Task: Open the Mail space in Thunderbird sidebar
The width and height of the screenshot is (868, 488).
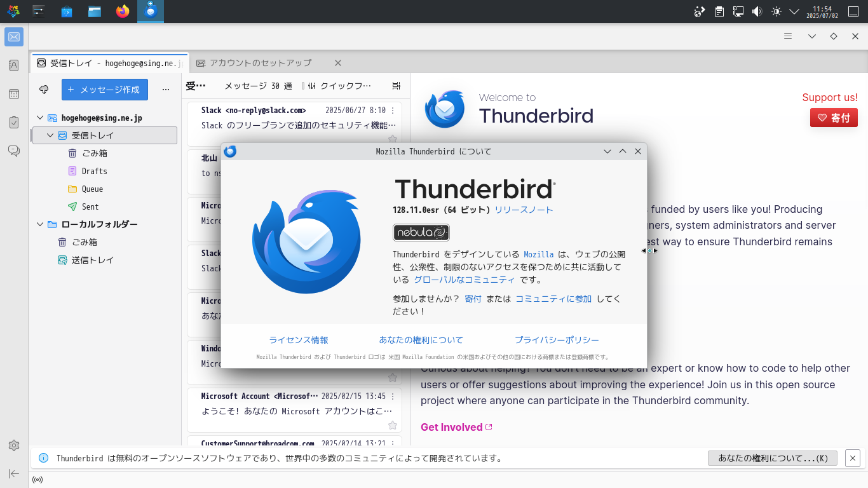Action: 14,37
